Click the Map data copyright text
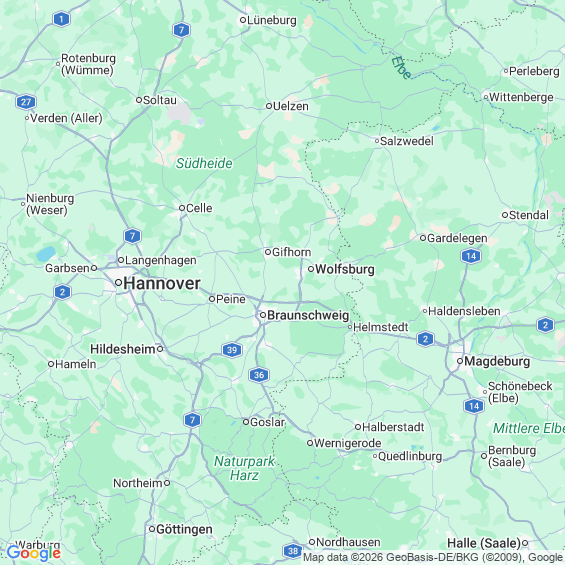 click(433, 557)
